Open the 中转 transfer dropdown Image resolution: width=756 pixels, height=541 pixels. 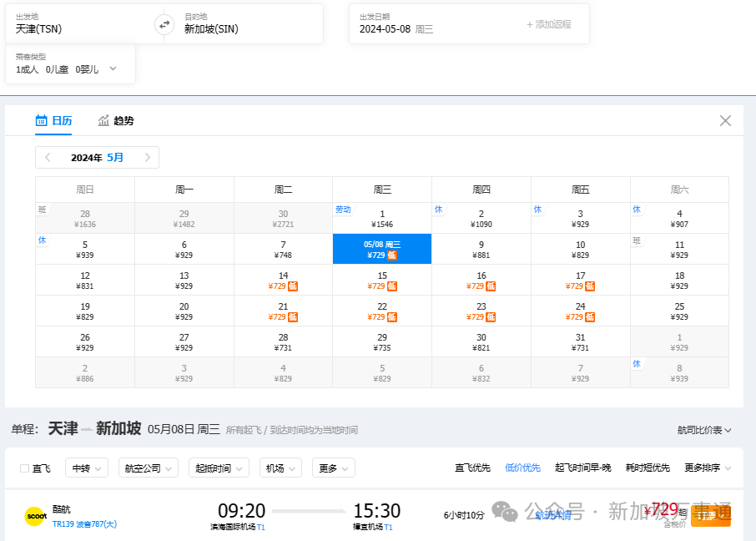point(87,468)
